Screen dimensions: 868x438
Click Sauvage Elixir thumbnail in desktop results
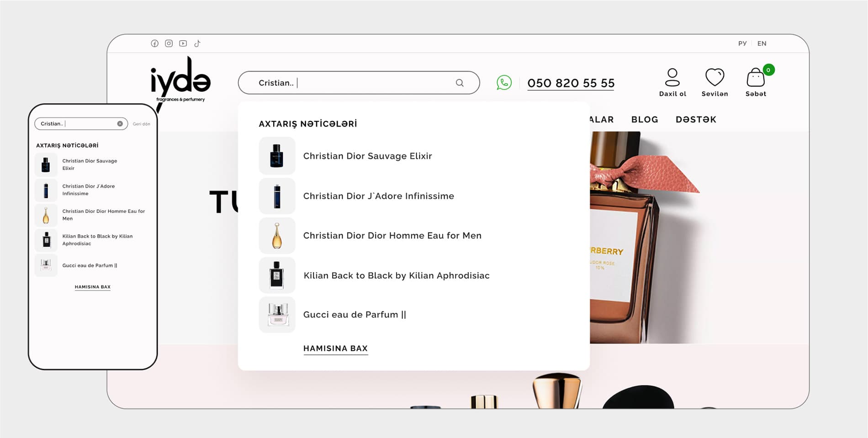(277, 156)
